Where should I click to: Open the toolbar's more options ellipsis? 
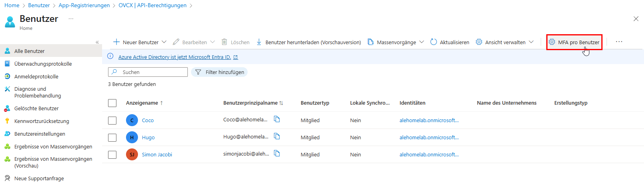(x=618, y=42)
